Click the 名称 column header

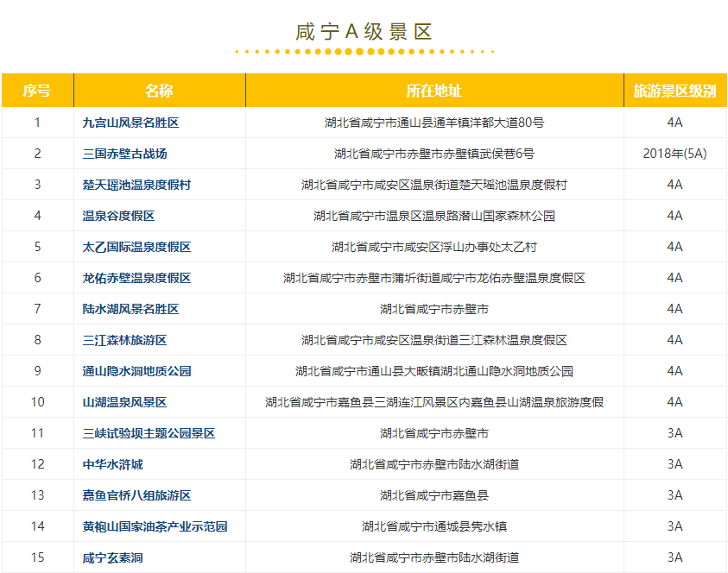point(159,91)
